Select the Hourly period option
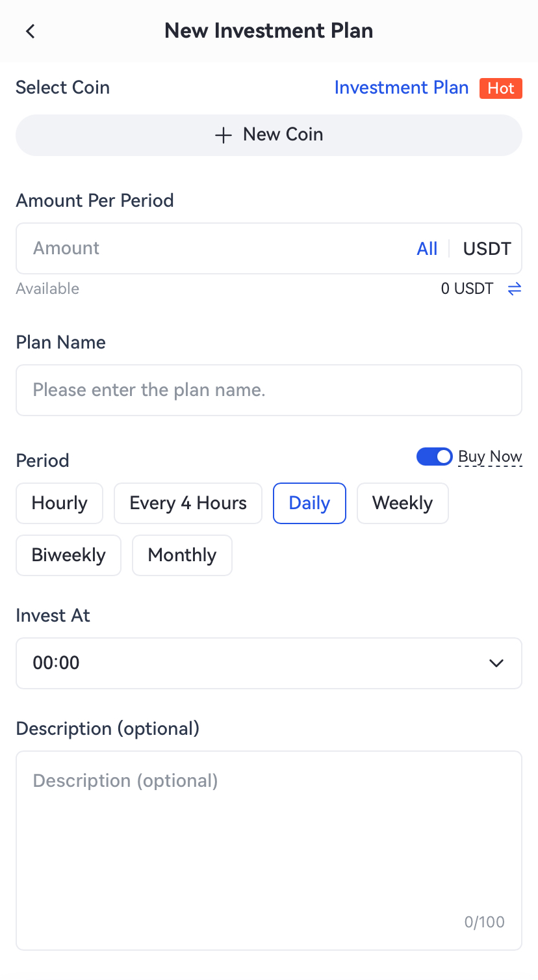Image resolution: width=538 pixels, height=980 pixels. click(59, 503)
